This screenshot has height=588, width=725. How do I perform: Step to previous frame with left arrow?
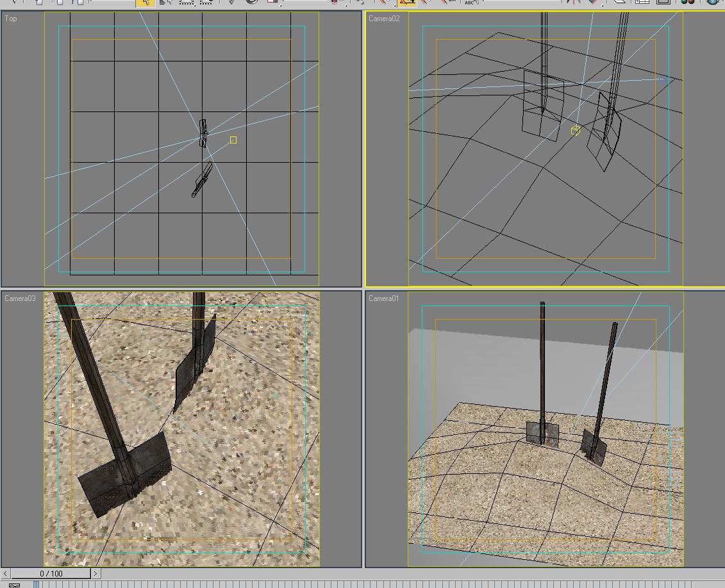pos(5,574)
